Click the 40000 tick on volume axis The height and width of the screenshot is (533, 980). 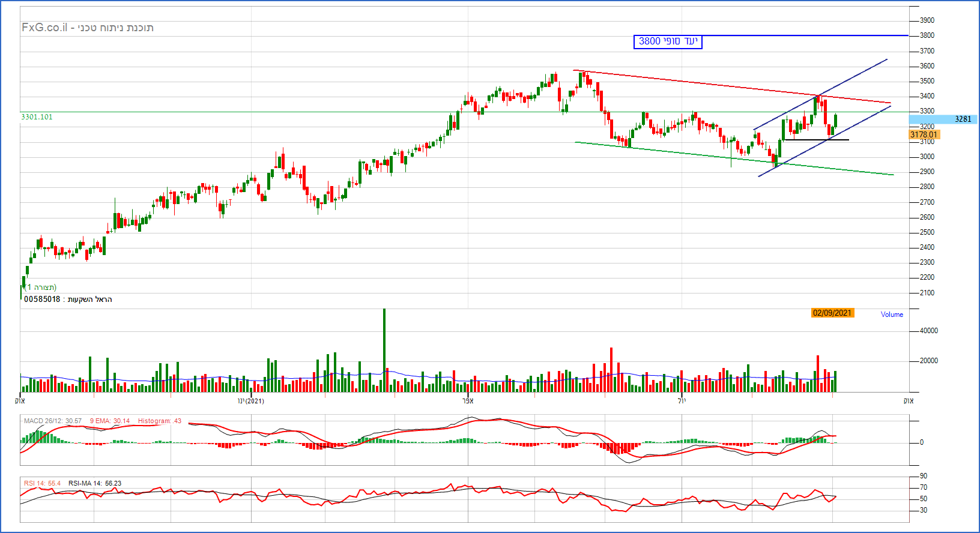coord(928,331)
